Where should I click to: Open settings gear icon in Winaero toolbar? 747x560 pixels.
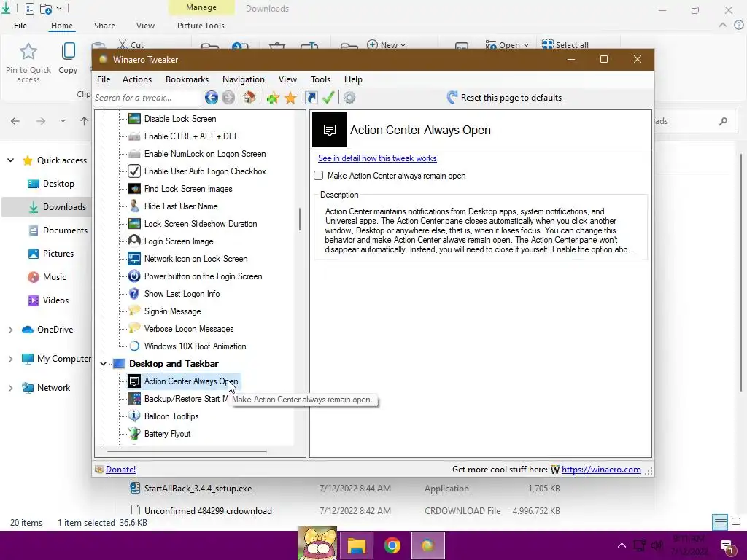coord(349,98)
